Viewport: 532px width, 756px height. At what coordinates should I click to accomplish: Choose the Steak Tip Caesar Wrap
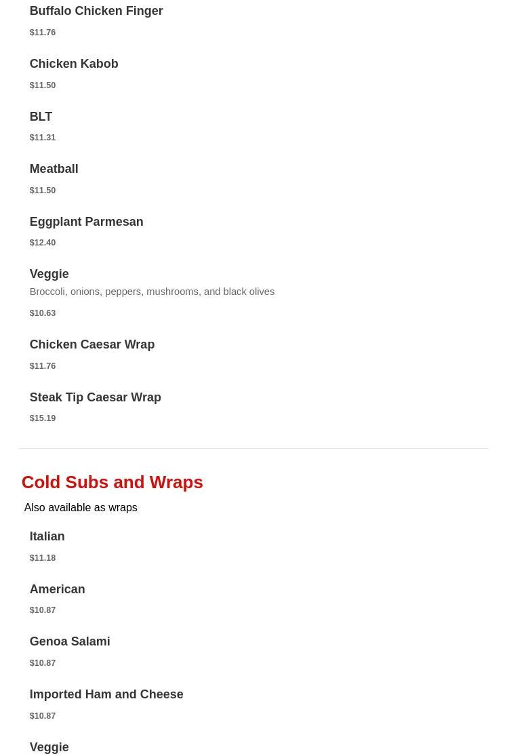pos(95,397)
